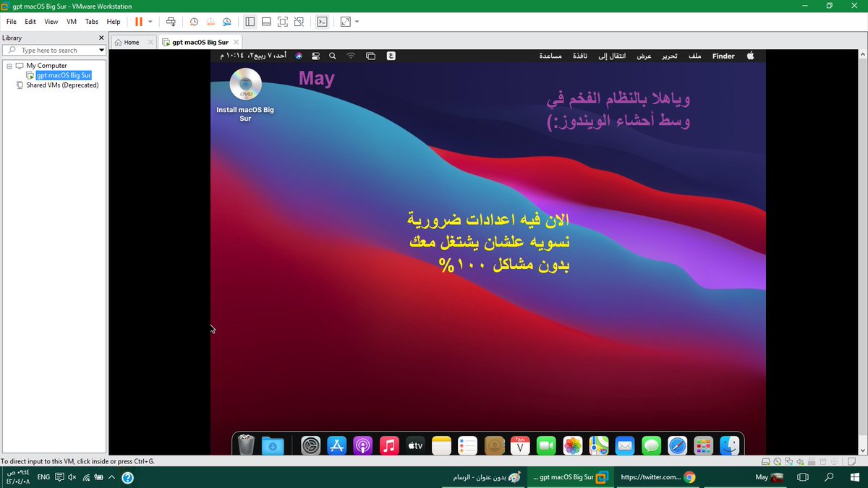Launch Photos from the dock
Image resolution: width=868 pixels, height=488 pixels.
tap(573, 446)
